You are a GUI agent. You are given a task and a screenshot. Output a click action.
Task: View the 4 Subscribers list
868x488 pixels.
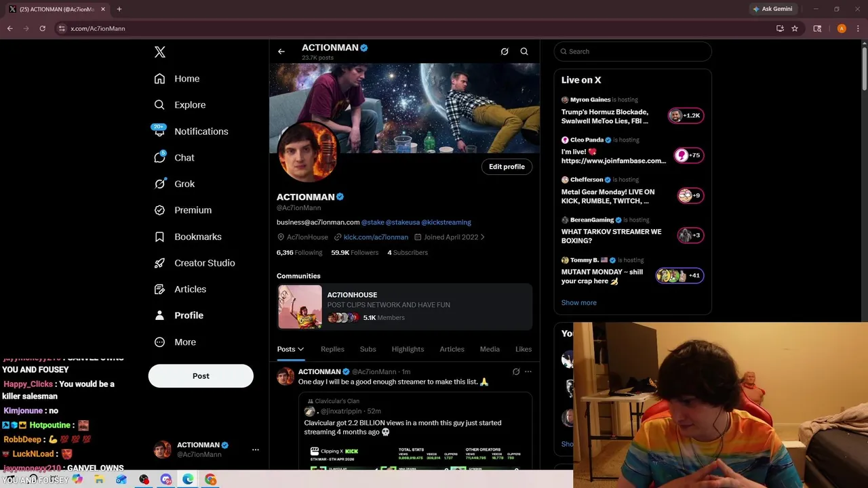pos(408,253)
